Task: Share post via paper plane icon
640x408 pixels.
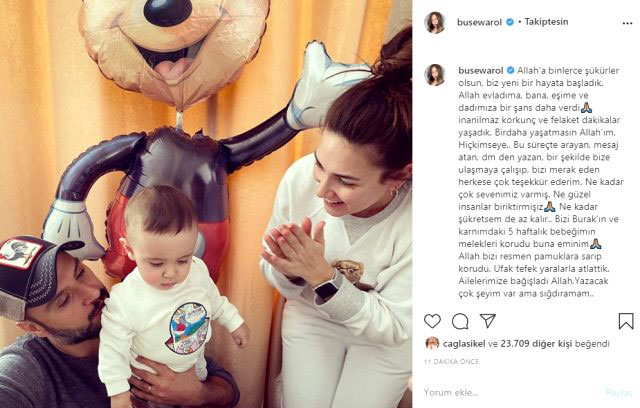Action: 488,321
